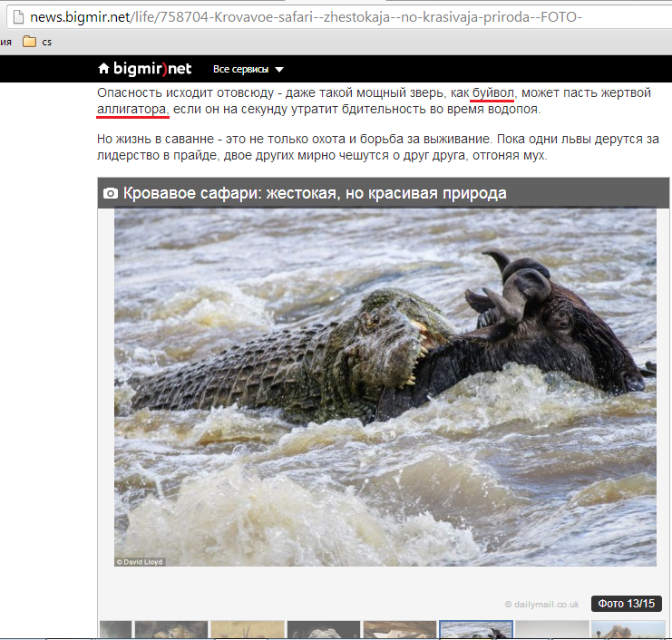Click the page icon in address bar

[x=14, y=17]
